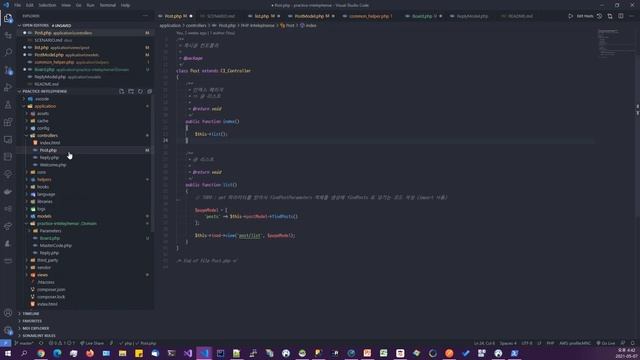This screenshot has height=360, width=640.
Task: Open ReplyModel.php in Open Editors list
Action: pyautogui.click(x=50, y=77)
